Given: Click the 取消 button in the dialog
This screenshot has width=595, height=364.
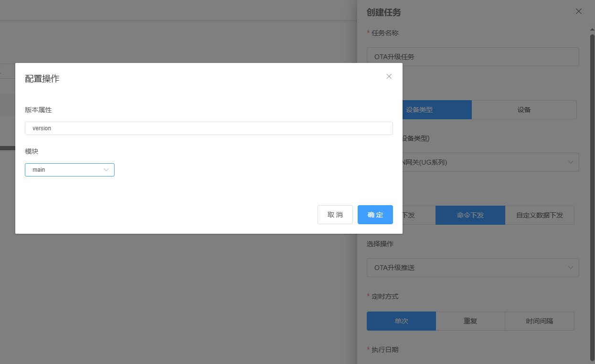Looking at the screenshot, I should click(x=335, y=215).
